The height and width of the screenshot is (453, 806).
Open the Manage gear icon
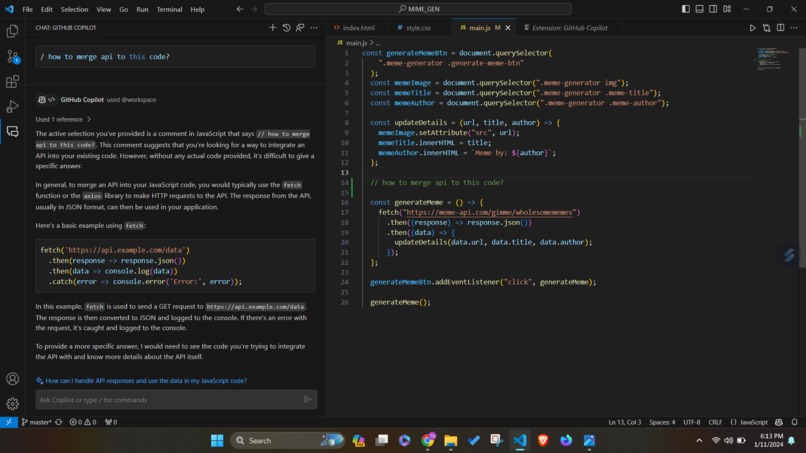point(12,404)
